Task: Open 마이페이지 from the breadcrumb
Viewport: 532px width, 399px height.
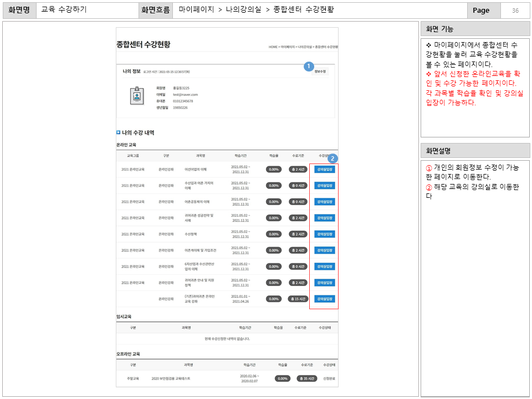Action: (287, 47)
